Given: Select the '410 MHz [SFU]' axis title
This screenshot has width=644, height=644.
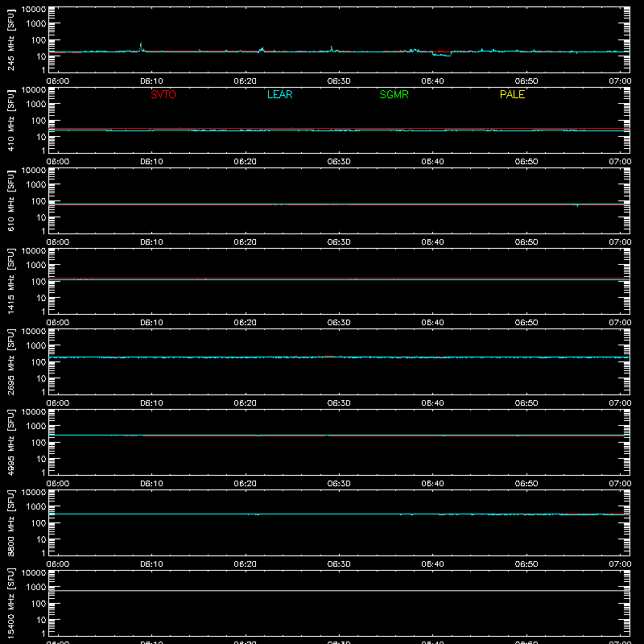Looking at the screenshot, I should (x=11, y=121).
